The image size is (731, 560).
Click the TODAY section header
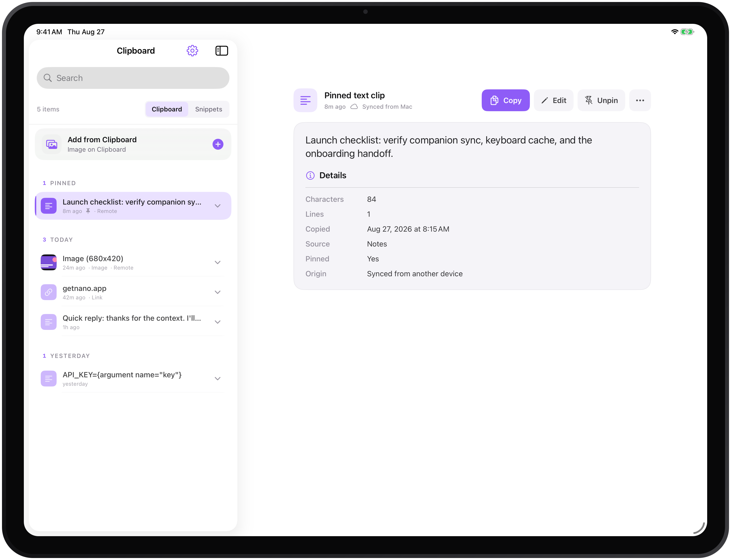click(58, 240)
